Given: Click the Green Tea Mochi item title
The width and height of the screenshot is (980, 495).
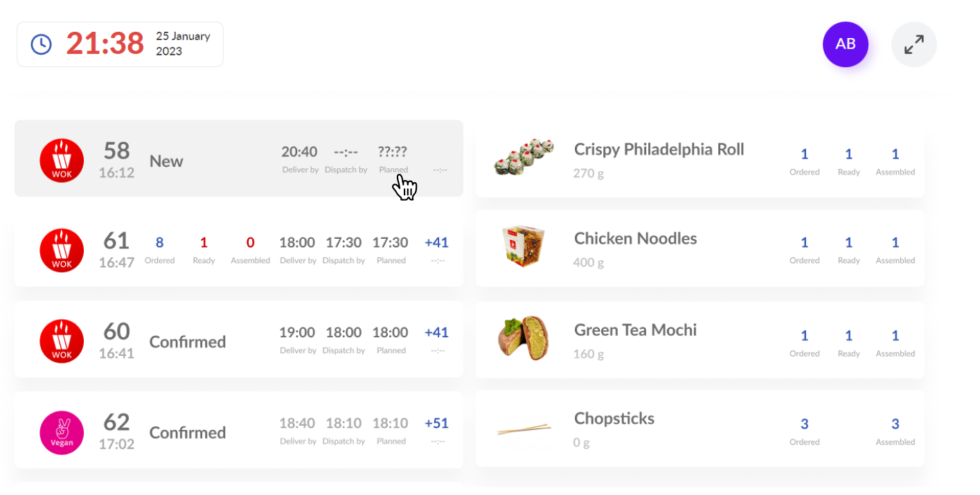Looking at the screenshot, I should [x=635, y=330].
